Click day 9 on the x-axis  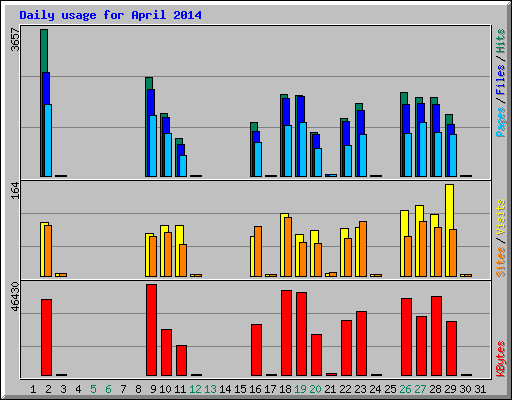tap(153, 389)
